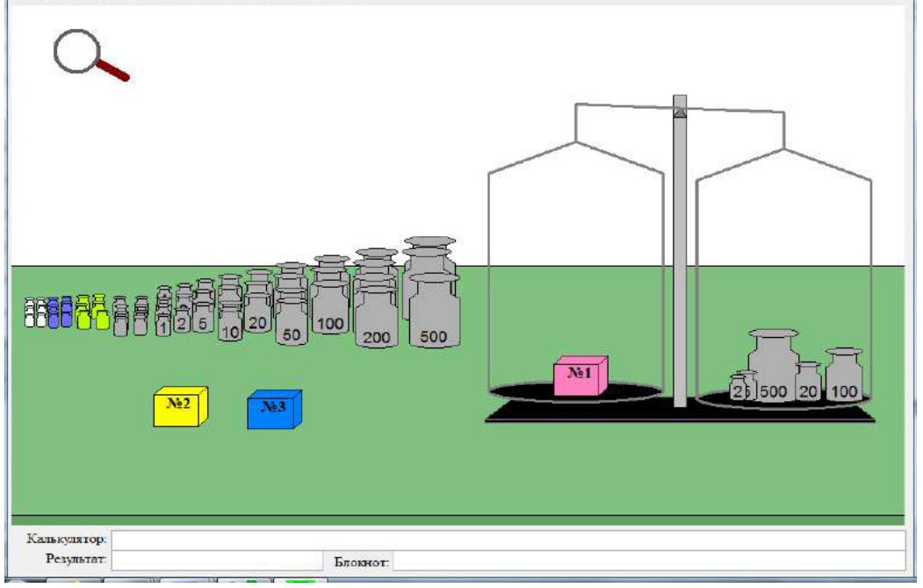Click the "Блокнот:" label

point(362,563)
